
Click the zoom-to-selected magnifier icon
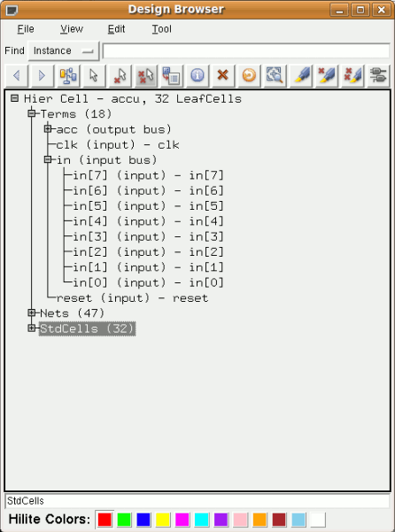click(x=275, y=75)
